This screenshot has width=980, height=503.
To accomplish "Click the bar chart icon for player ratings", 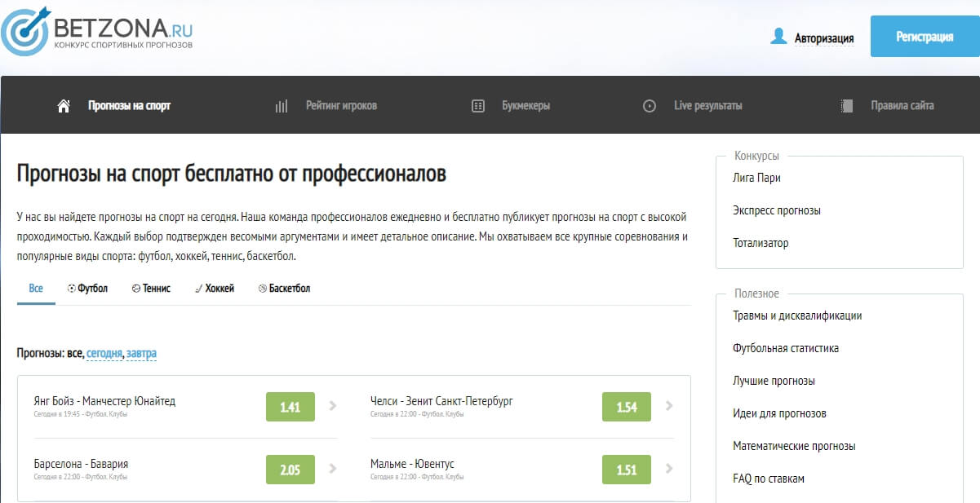I will [x=282, y=106].
